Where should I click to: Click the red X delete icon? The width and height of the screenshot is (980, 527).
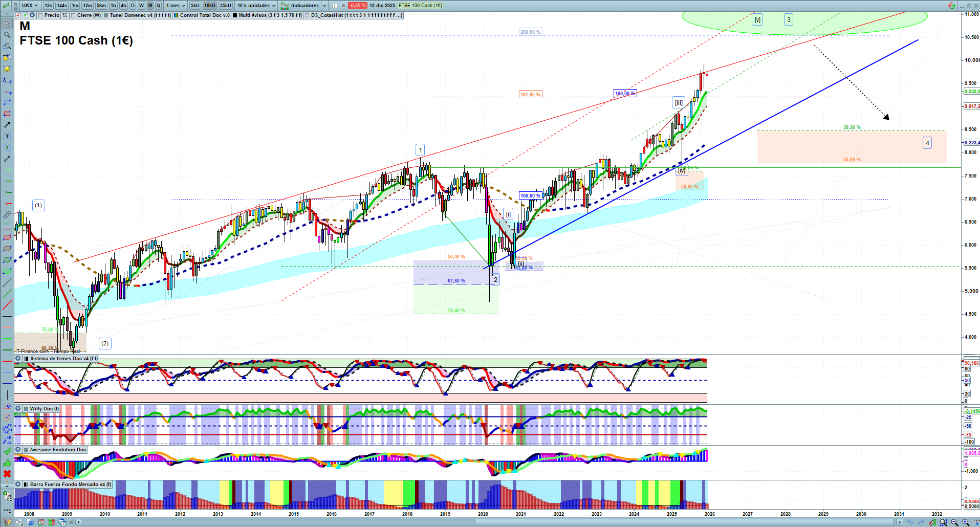pyautogui.click(x=7, y=474)
